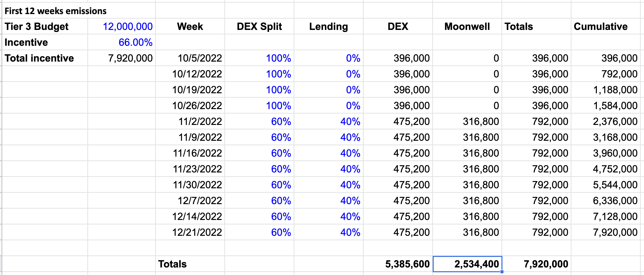This screenshot has height=275, width=644.
Task: Click the fill handle on the selected cell
Action: click(x=502, y=272)
